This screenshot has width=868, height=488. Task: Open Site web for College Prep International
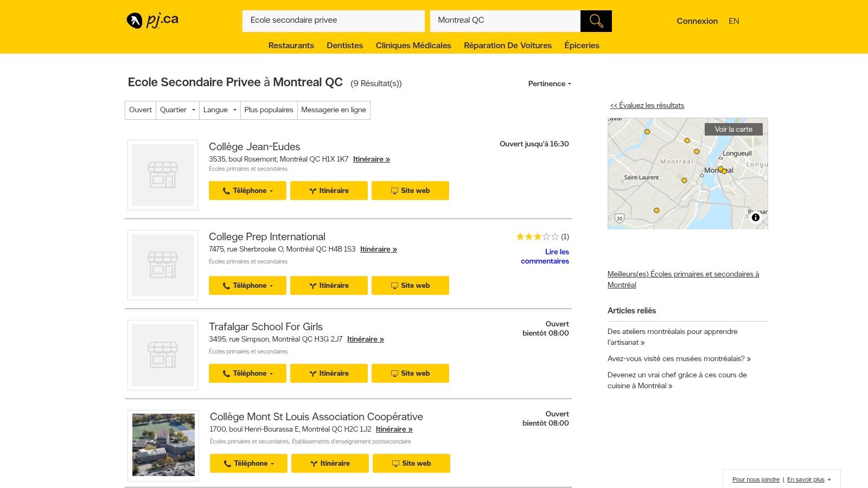click(x=410, y=286)
